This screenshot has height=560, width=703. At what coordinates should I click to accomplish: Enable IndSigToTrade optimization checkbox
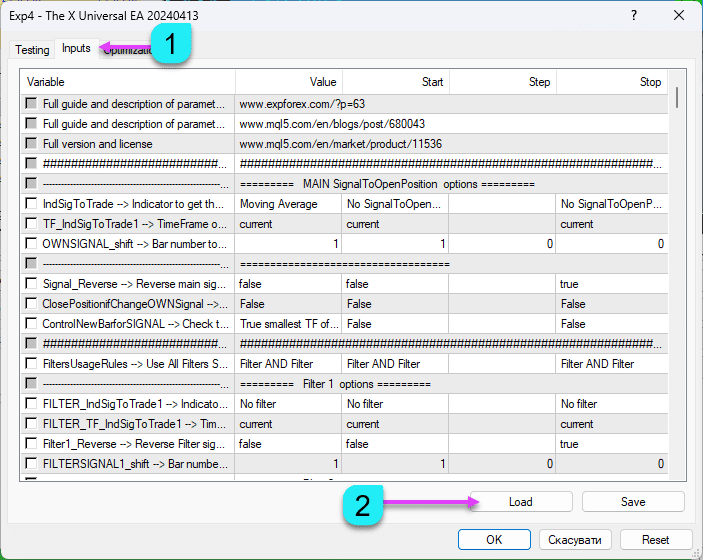click(32, 204)
